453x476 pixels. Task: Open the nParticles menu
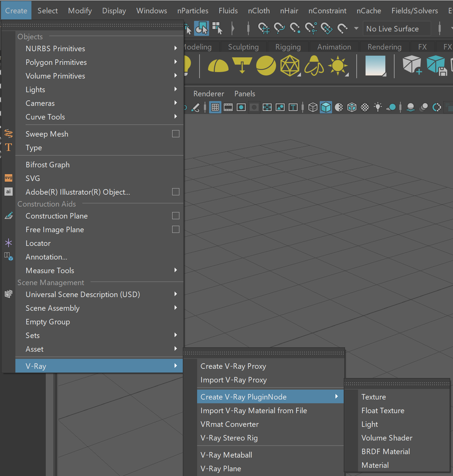[193, 11]
